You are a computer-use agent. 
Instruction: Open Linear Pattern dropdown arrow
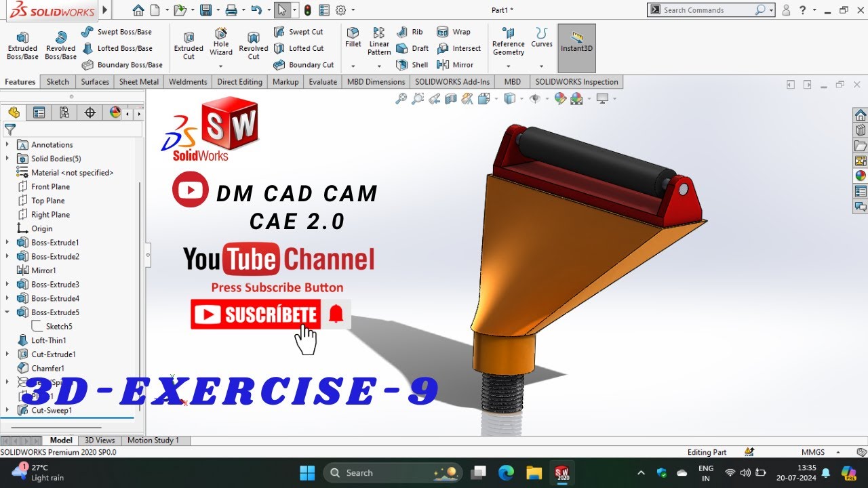pos(379,66)
